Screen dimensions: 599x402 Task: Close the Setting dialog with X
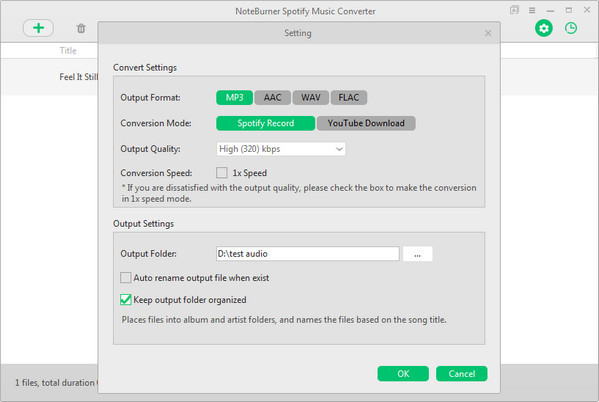tap(488, 33)
